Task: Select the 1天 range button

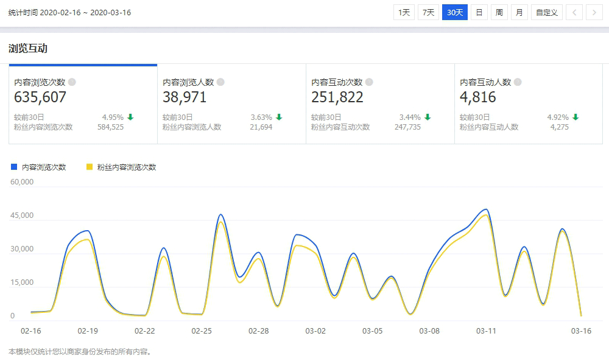Action: point(404,12)
